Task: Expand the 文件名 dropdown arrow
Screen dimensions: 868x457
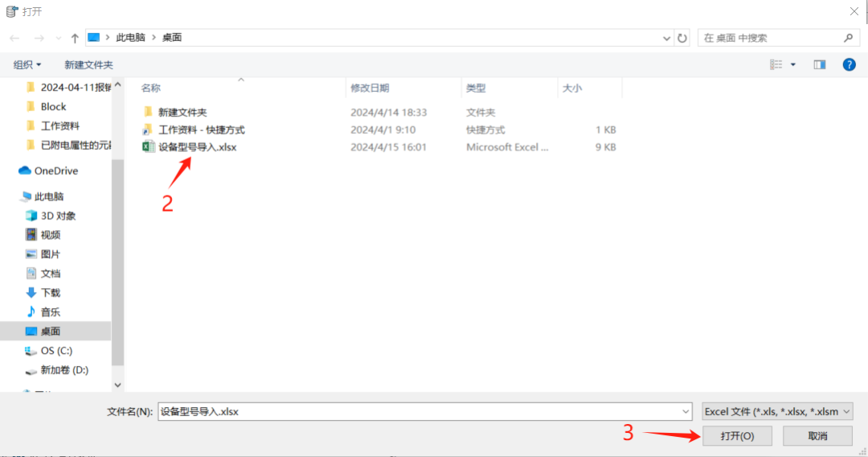Action: pyautogui.click(x=686, y=412)
